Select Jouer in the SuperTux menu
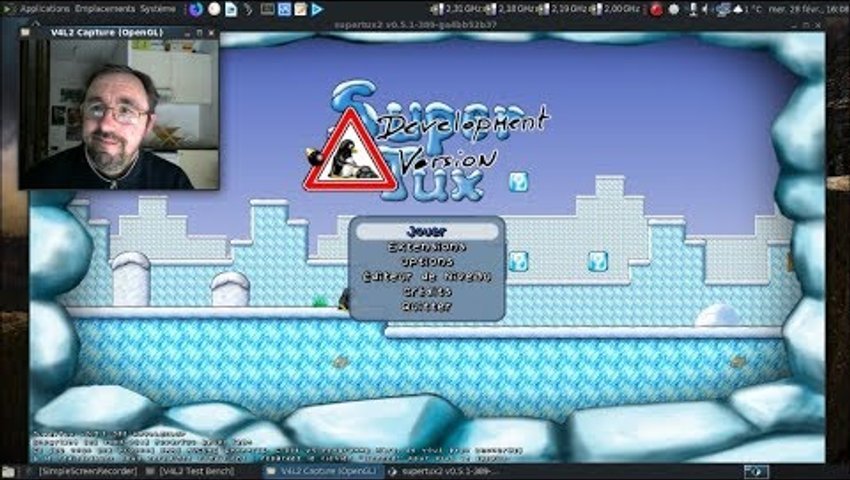This screenshot has width=850, height=480. tap(427, 232)
